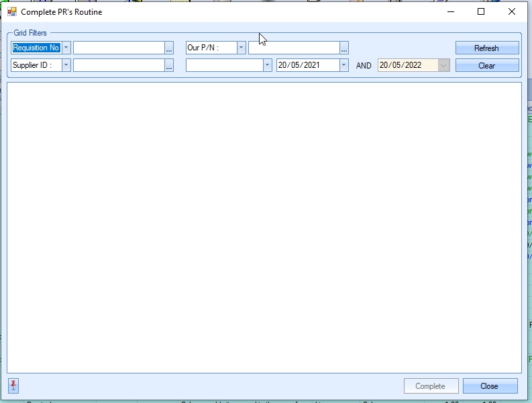
Task: Open the 20/05/2022 end date picker arrow
Action: coord(443,65)
